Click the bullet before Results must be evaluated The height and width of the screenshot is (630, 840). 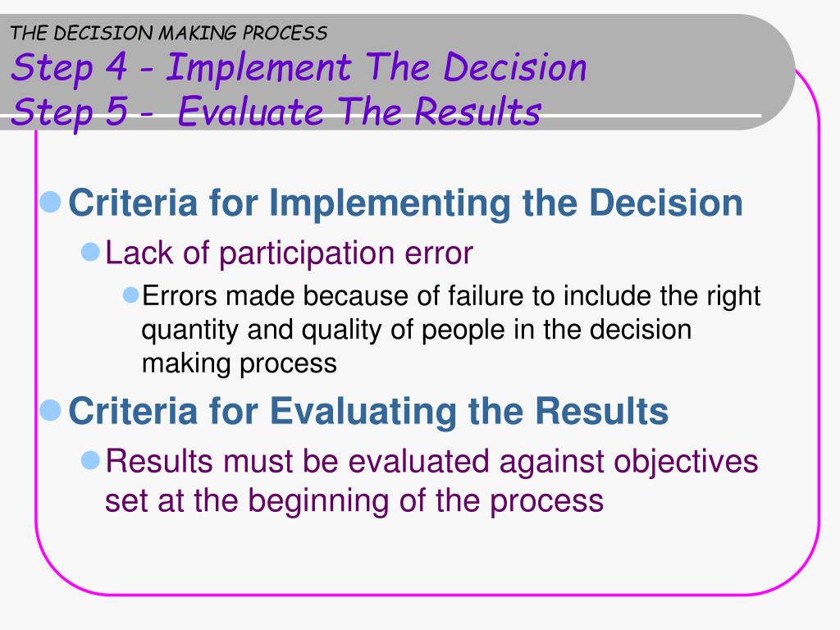tap(90, 460)
